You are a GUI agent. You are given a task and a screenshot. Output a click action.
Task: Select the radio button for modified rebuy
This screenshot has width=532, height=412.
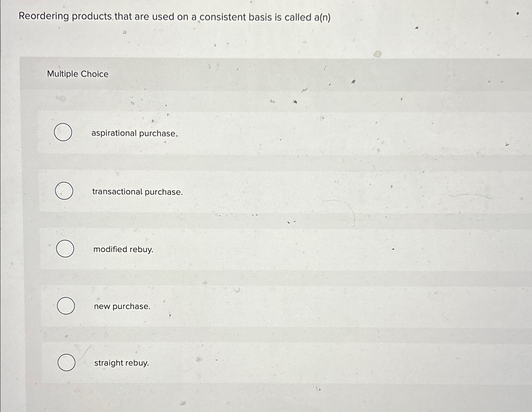[x=65, y=249]
